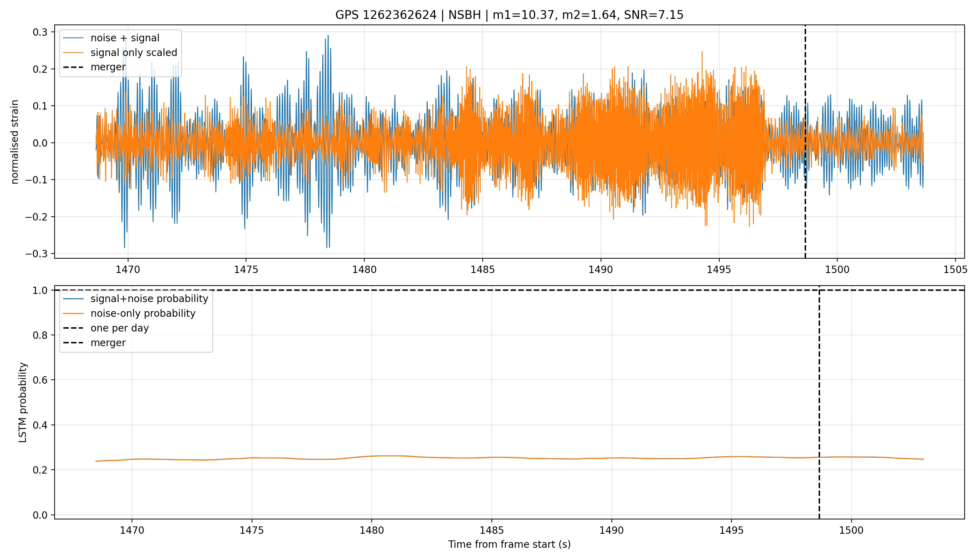Click the 'merger' legend entry in top plot
Image resolution: width=980 pixels, height=560 pixels.
[x=94, y=67]
